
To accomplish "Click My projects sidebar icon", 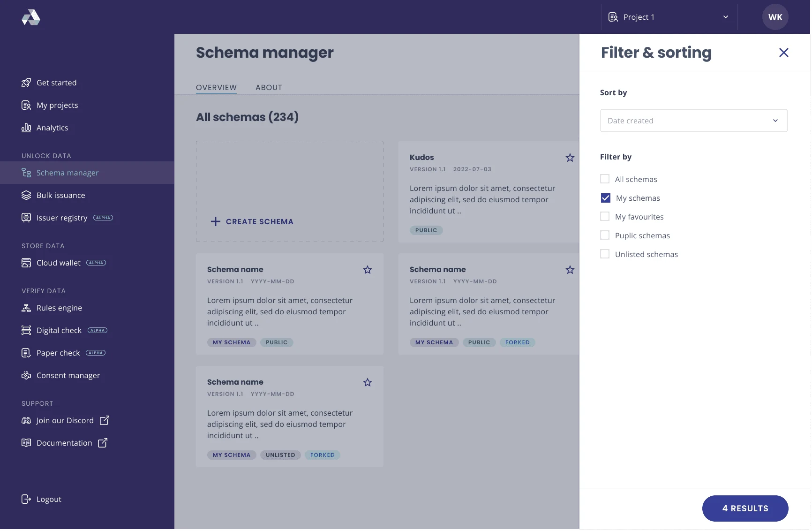I will pos(26,105).
